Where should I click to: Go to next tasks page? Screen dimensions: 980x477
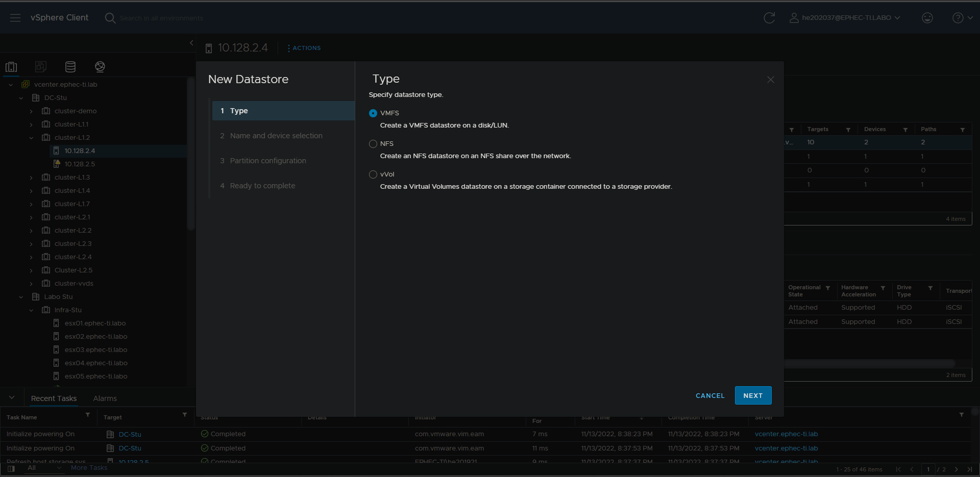(957, 469)
